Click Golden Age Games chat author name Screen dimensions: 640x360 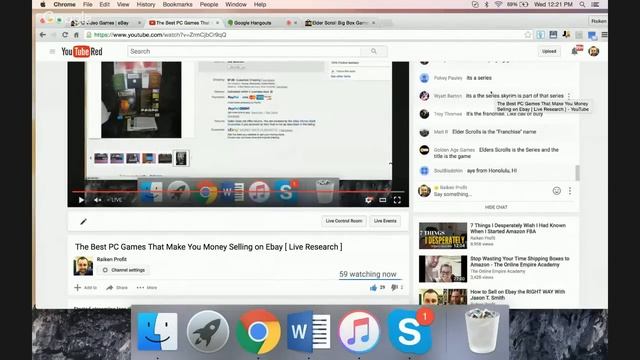[x=454, y=150]
